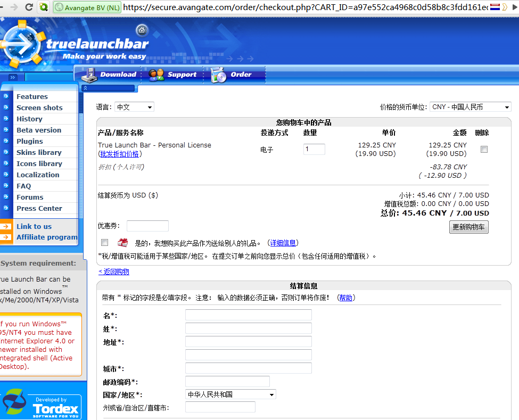Open the language dropdown showing 中文

pyautogui.click(x=134, y=107)
